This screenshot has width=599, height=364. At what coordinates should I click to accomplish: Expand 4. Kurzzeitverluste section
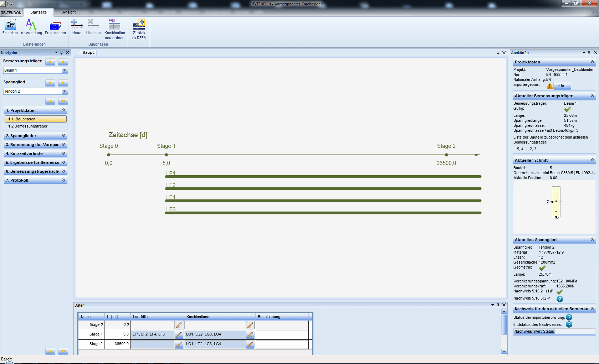63,154
